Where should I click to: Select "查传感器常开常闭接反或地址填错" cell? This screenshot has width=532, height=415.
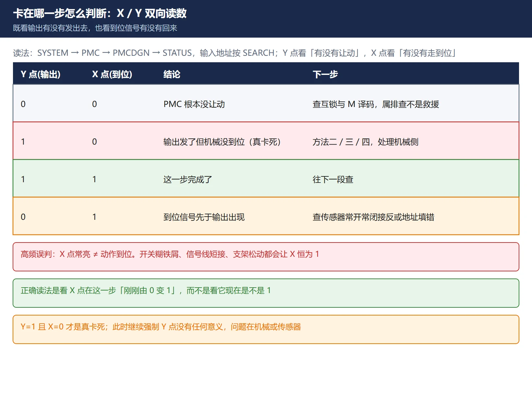[373, 217]
